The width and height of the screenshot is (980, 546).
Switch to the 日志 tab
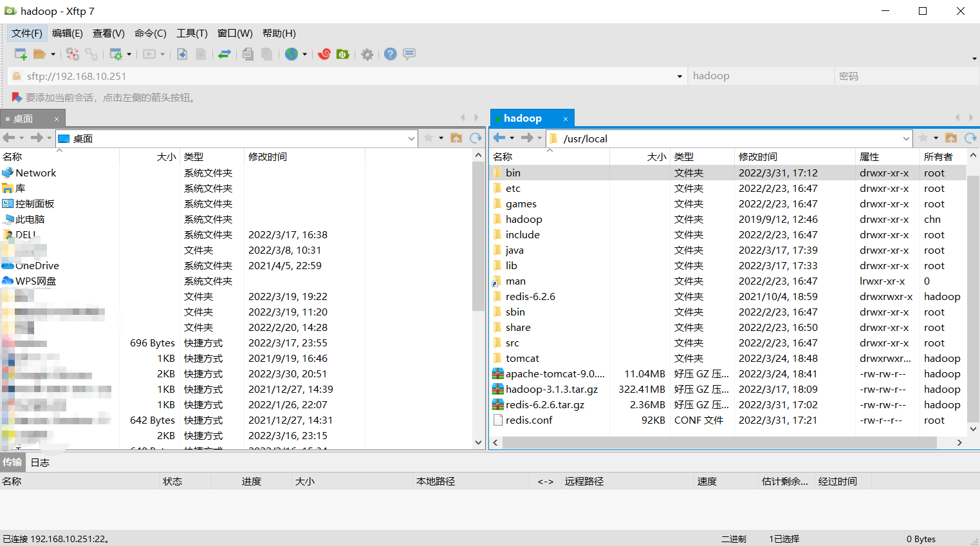[x=39, y=462]
